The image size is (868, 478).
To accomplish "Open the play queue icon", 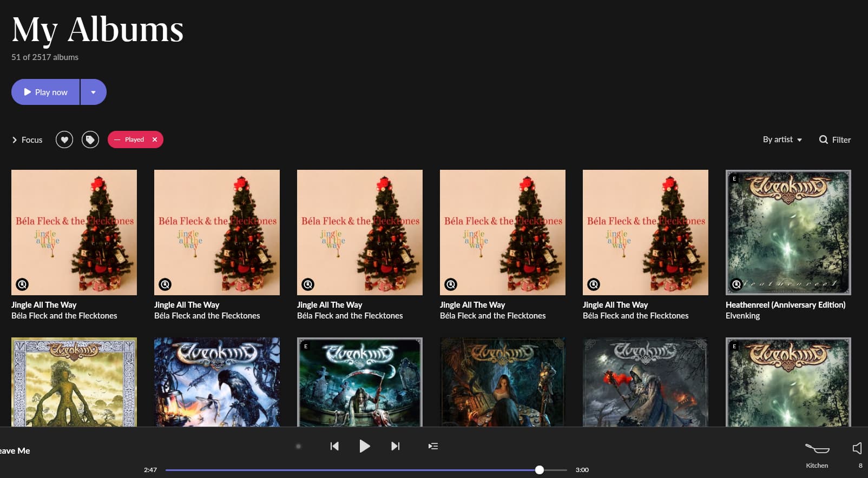I will tap(433, 446).
